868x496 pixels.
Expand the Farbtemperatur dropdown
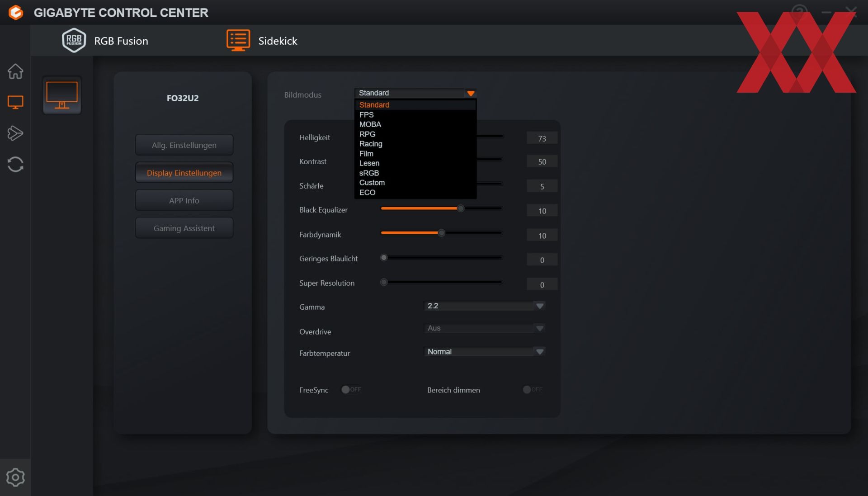coord(484,352)
